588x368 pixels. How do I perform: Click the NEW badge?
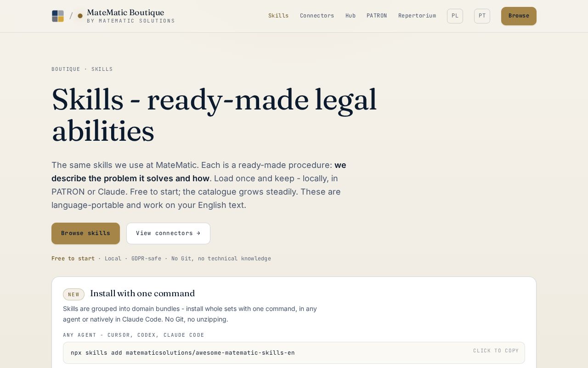(73, 294)
